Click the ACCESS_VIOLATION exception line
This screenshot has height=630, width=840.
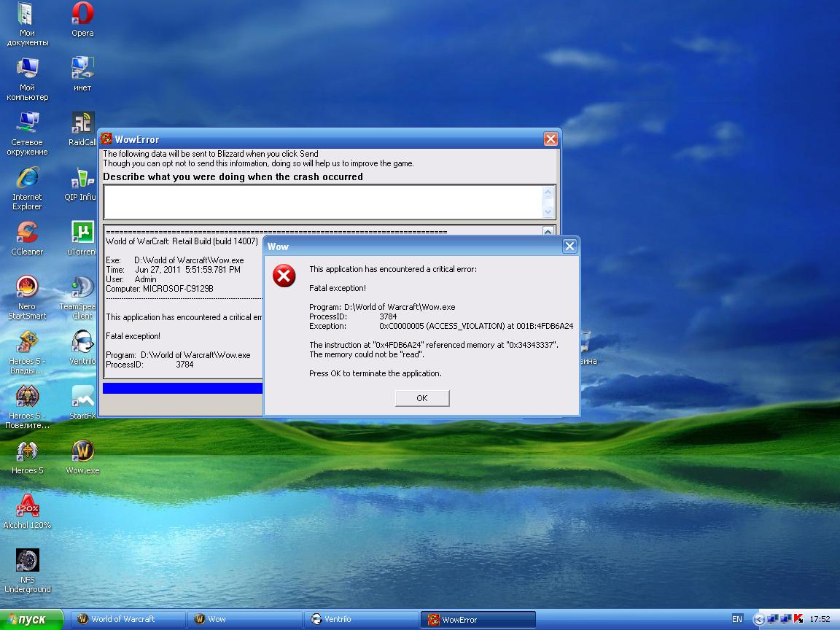[x=441, y=326]
